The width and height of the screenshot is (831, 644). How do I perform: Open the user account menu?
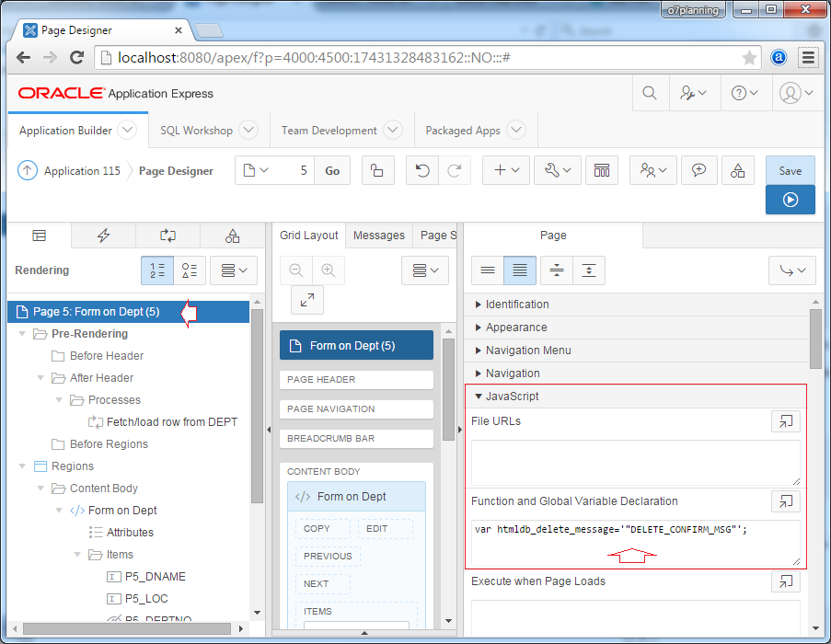(x=795, y=93)
